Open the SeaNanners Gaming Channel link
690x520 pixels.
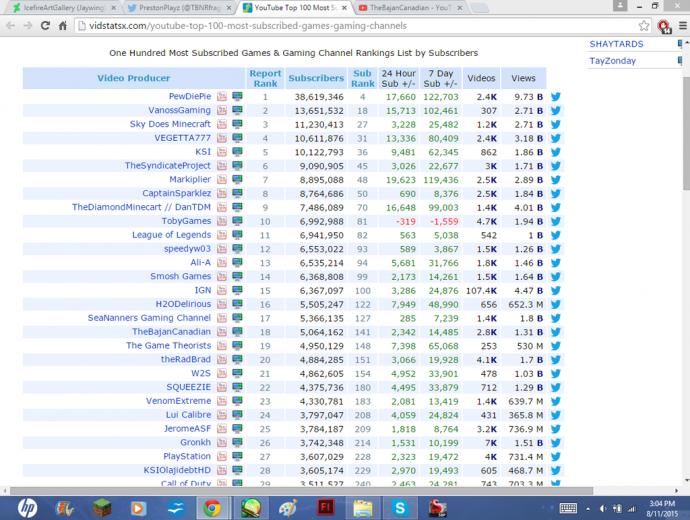click(x=149, y=318)
